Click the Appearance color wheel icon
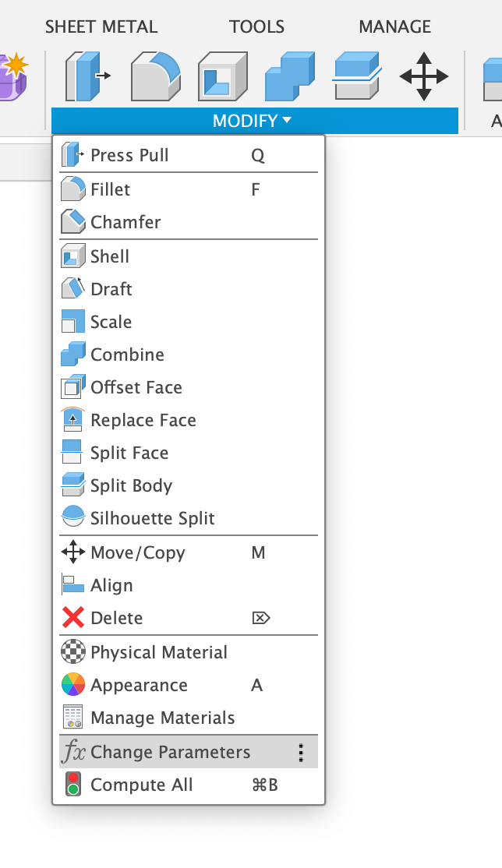 pos(72,685)
